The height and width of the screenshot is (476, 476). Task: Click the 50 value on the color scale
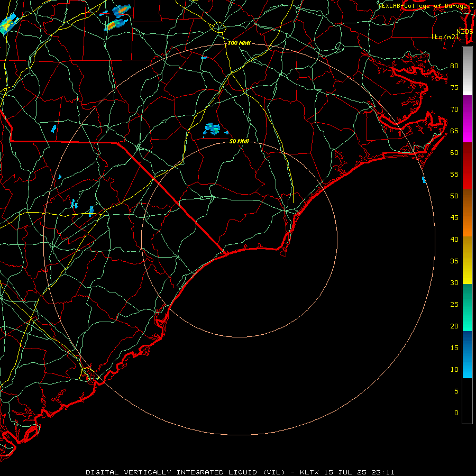point(454,196)
